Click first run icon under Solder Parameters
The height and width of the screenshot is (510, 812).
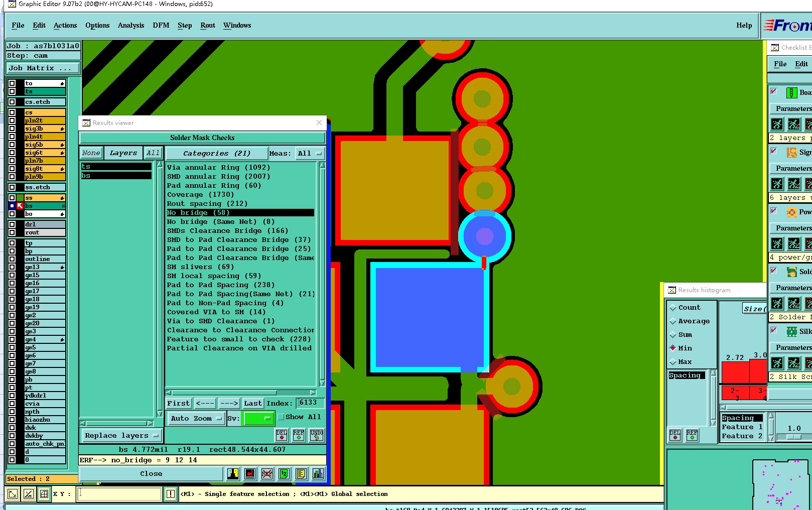[x=777, y=303]
